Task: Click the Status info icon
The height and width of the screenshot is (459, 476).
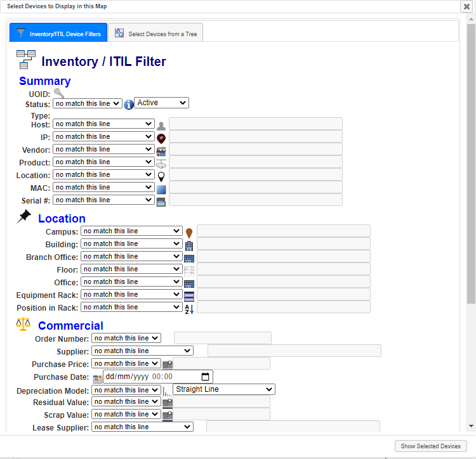Action: (129, 105)
